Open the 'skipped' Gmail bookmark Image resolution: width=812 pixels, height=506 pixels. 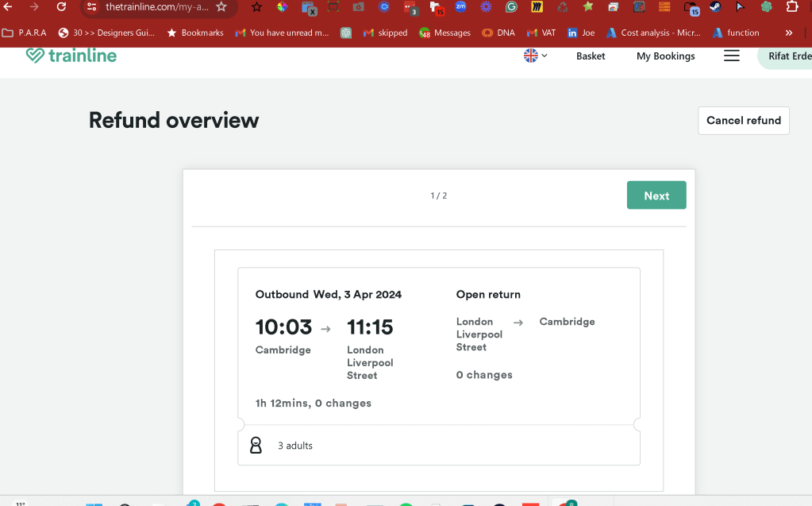(x=385, y=33)
